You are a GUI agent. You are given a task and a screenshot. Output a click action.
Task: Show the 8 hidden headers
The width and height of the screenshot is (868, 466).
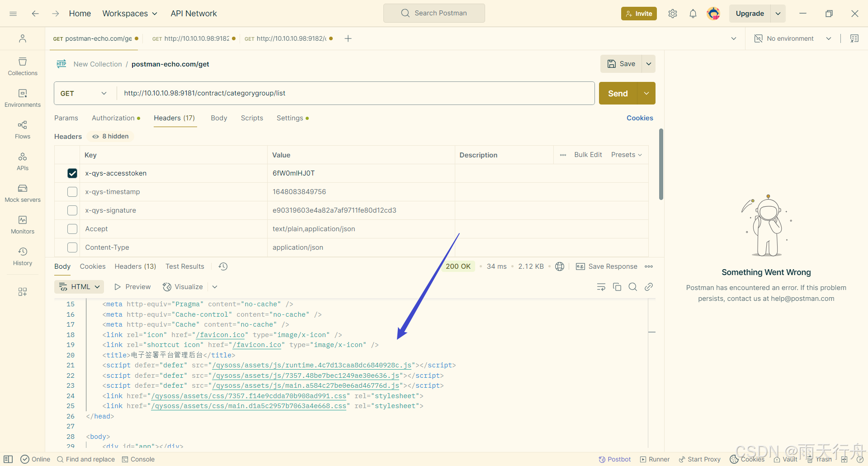click(110, 136)
